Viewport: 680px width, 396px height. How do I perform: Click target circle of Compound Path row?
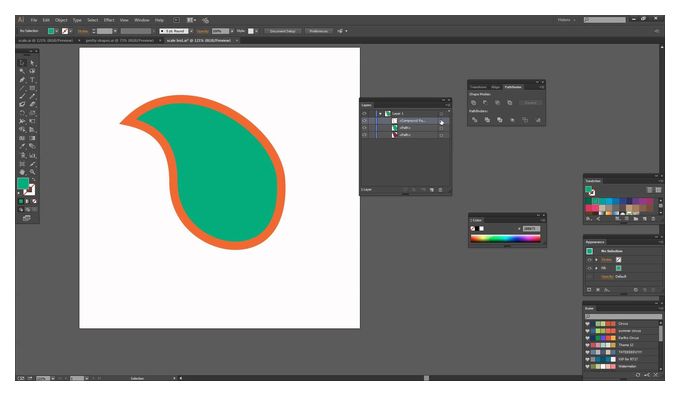441,121
